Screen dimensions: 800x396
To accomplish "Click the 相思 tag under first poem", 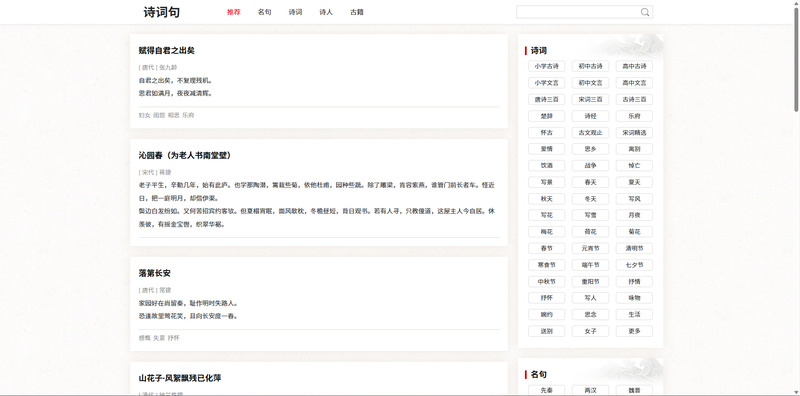I will pos(173,115).
